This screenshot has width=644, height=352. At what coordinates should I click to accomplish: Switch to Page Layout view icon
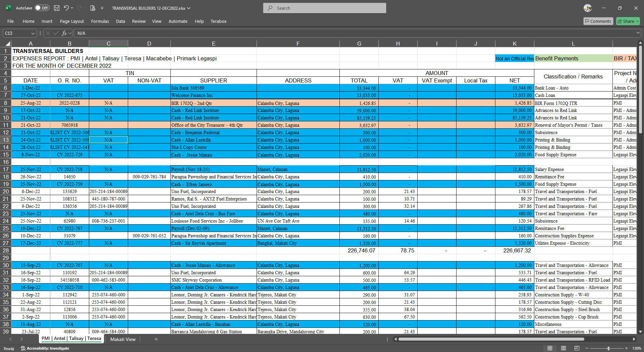pos(563,348)
